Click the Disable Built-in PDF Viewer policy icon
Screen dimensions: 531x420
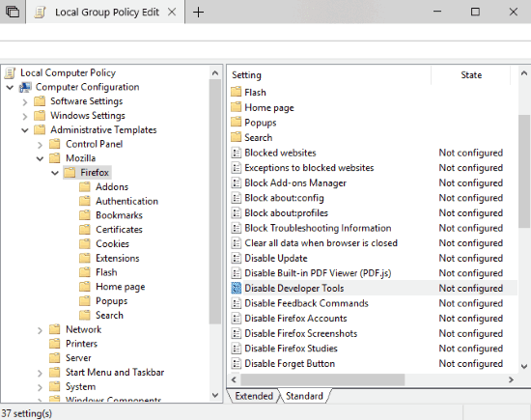pyautogui.click(x=236, y=273)
